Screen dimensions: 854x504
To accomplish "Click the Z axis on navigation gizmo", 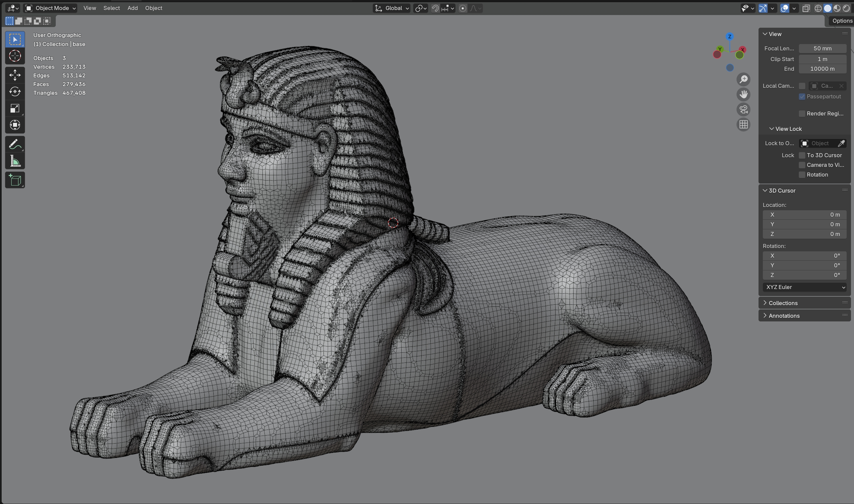I will tap(729, 36).
